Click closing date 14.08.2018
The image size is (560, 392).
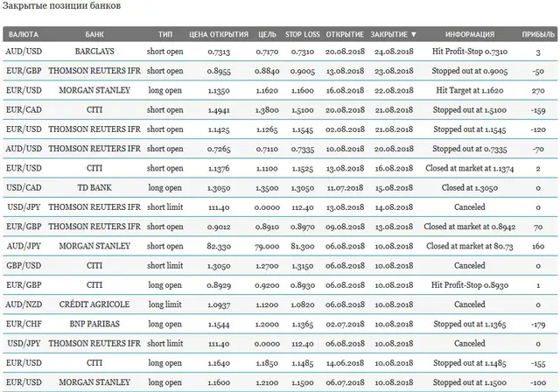point(394,207)
